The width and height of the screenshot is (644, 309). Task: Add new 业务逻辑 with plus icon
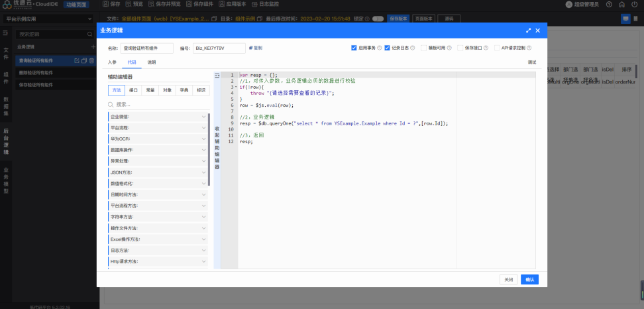[x=93, y=47]
